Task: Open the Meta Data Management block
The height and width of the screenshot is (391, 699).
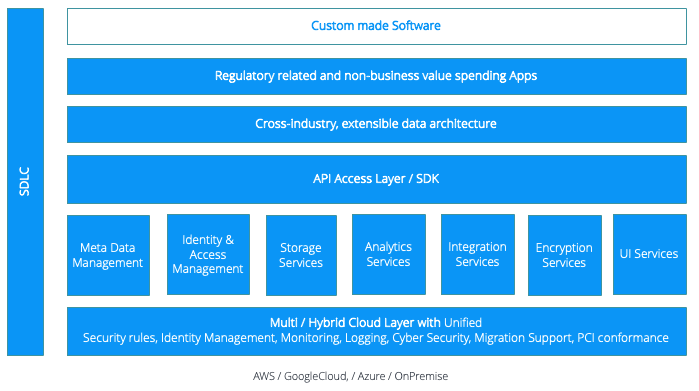Action: click(108, 255)
